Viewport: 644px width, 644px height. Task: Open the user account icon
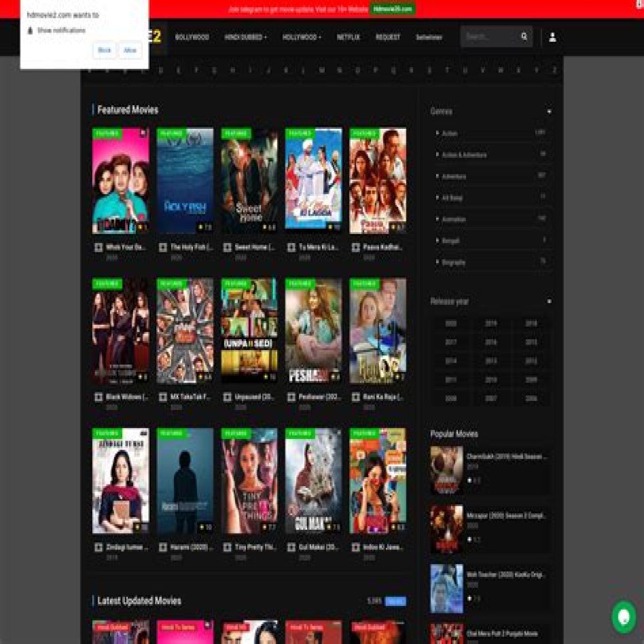552,37
